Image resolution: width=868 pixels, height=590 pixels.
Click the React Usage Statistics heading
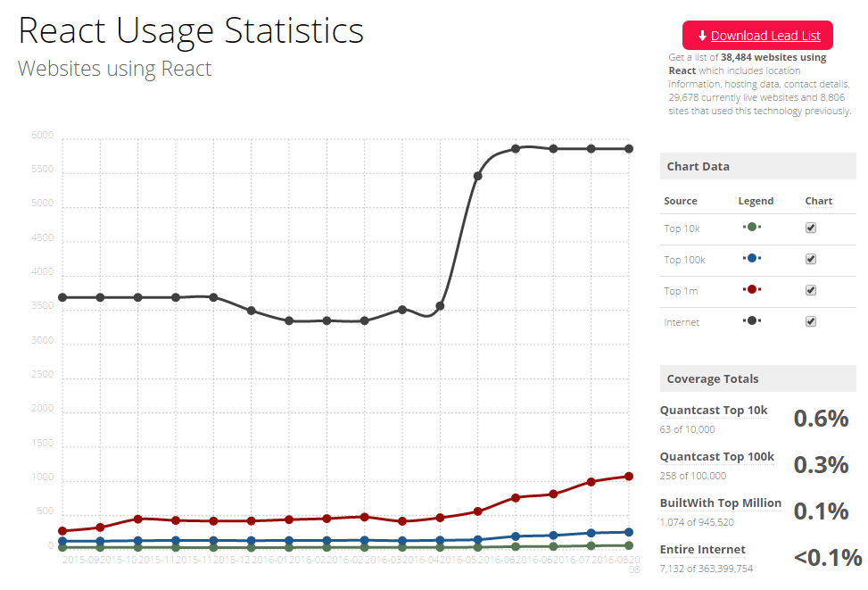point(191,31)
